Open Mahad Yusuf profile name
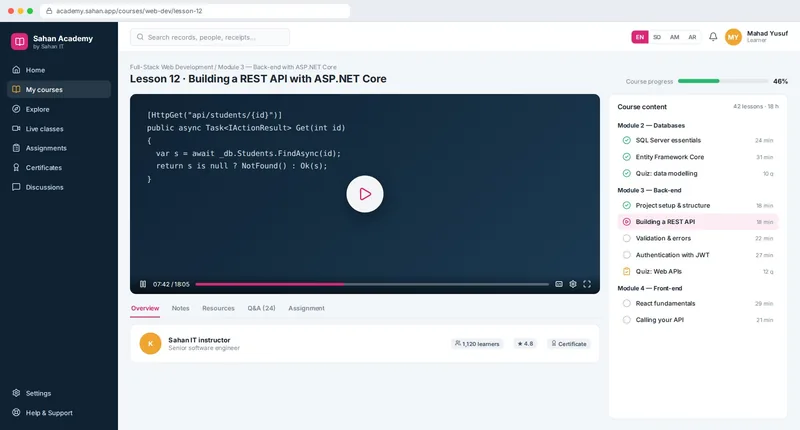This screenshot has width=800, height=430. point(767,34)
